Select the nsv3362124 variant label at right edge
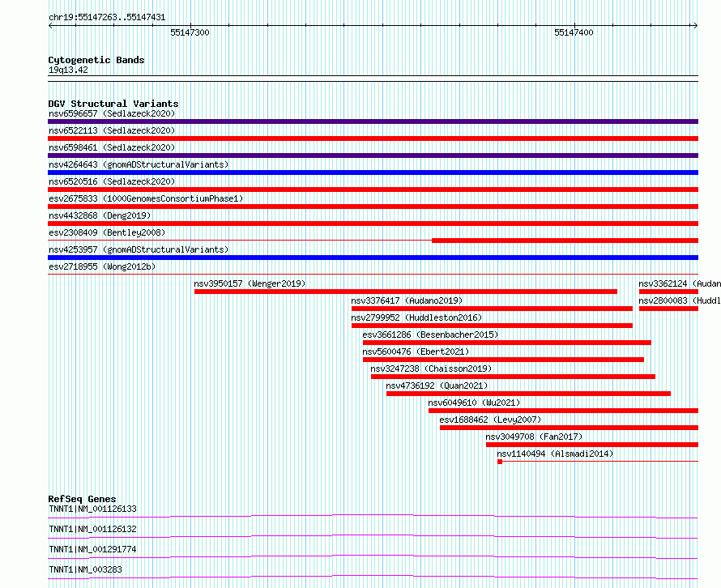 (679, 283)
